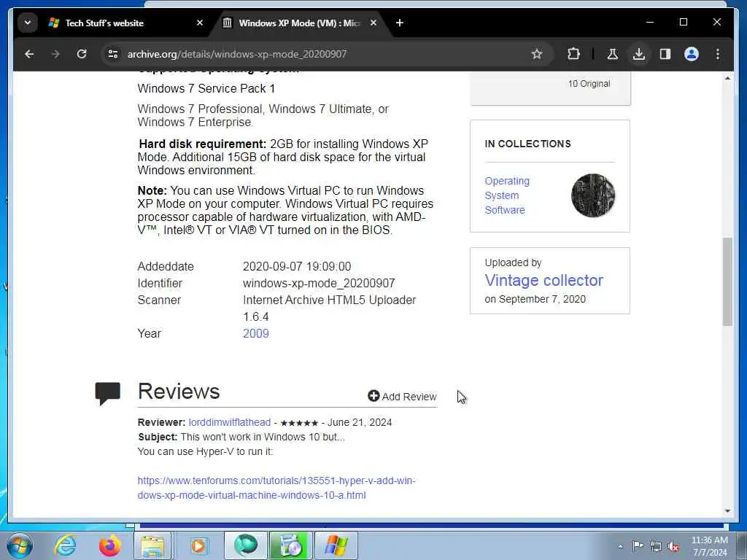Image resolution: width=747 pixels, height=560 pixels.
Task: Open the profile avatar menu
Action: pos(692,54)
